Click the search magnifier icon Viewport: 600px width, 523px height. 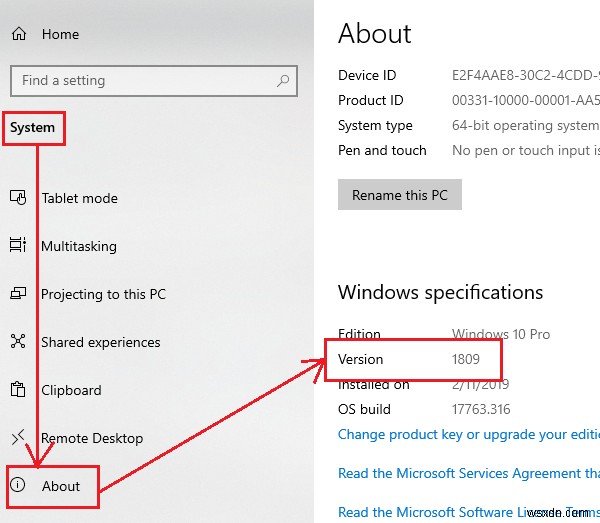pyautogui.click(x=283, y=80)
